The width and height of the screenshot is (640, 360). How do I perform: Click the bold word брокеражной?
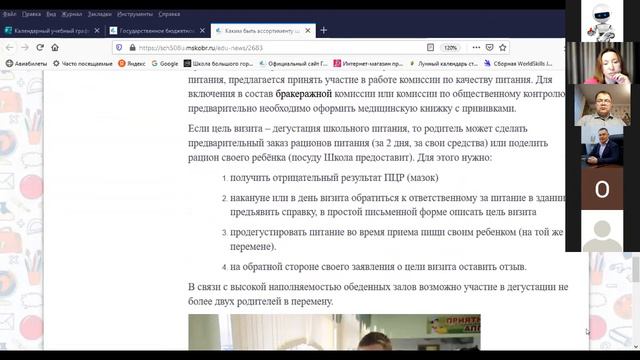point(304,94)
